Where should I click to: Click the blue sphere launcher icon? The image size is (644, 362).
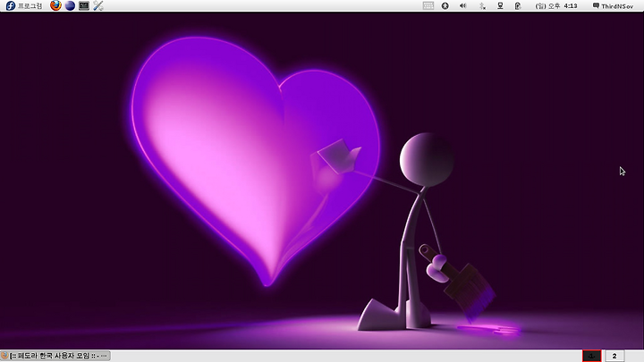(x=70, y=5)
